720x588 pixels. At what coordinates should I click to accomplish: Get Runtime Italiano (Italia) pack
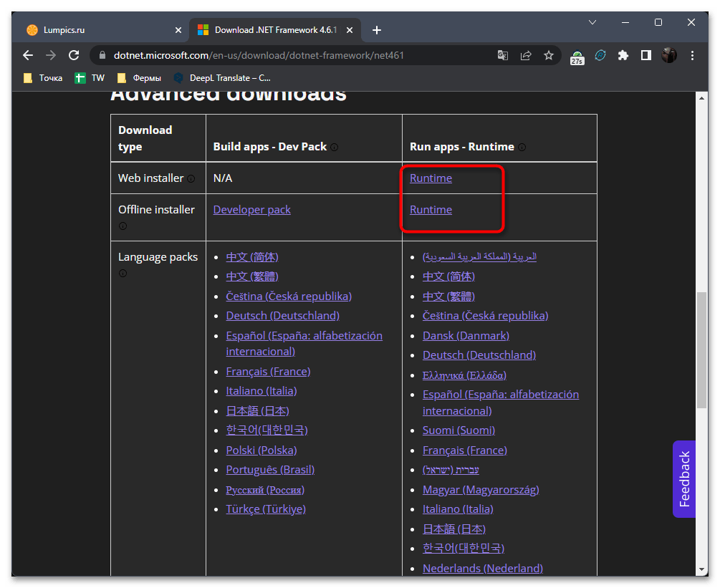coord(458,509)
